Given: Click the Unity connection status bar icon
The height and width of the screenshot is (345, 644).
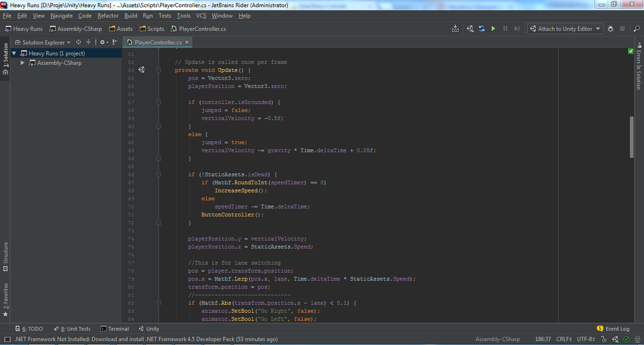Looking at the screenshot, I should [x=615, y=339].
